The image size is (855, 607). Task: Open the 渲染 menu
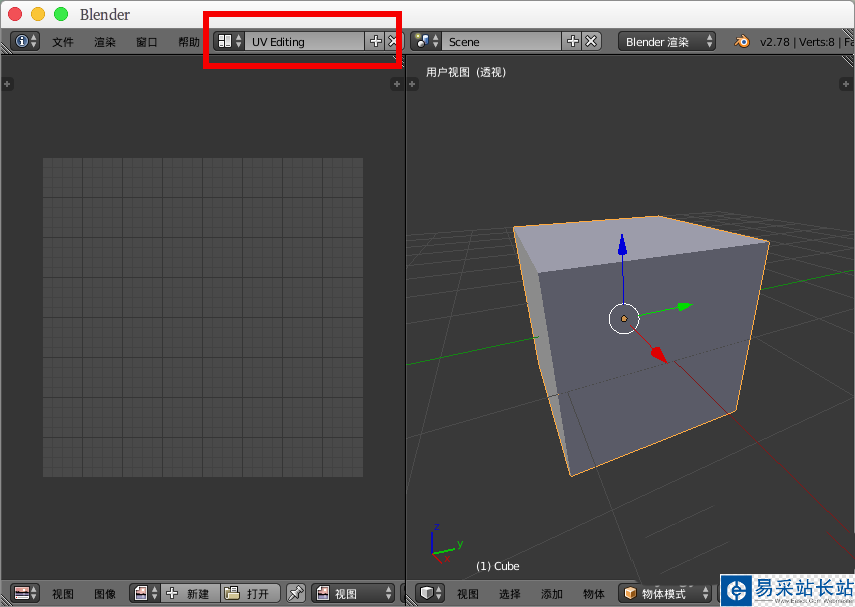[x=105, y=42]
